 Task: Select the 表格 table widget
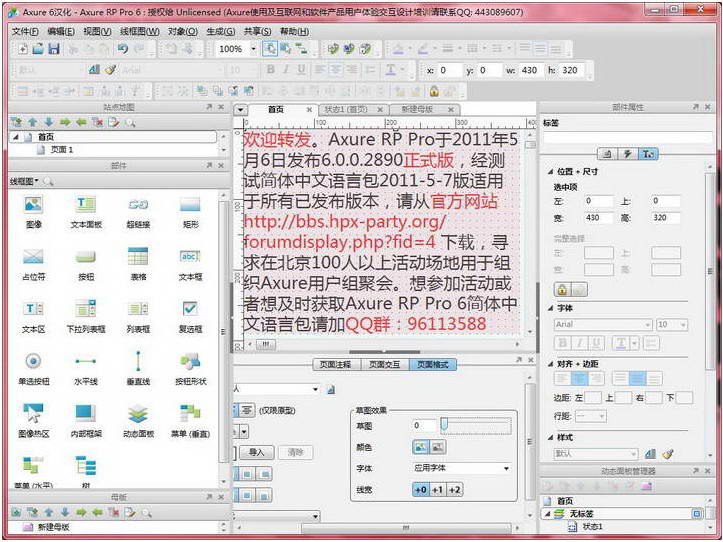(138, 264)
